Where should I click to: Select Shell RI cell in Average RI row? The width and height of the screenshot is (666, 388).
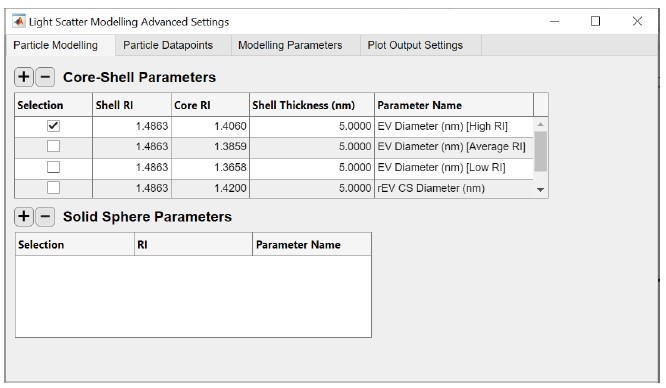(x=132, y=147)
